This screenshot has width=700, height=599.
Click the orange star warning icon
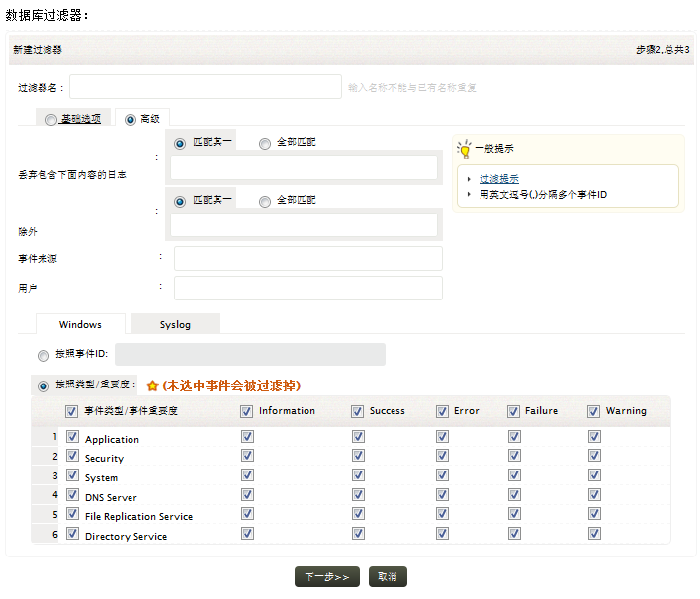click(152, 385)
